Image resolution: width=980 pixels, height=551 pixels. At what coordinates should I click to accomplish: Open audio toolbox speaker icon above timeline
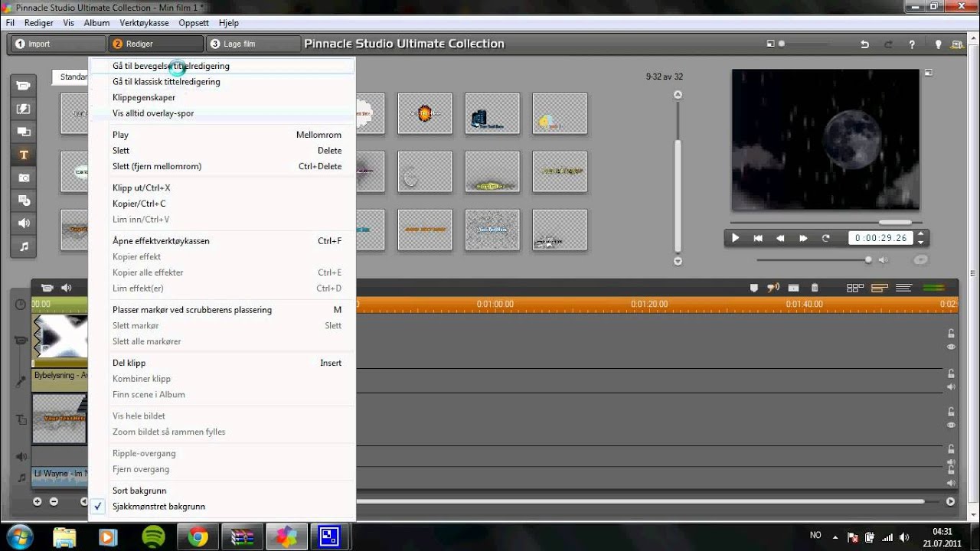click(x=67, y=289)
